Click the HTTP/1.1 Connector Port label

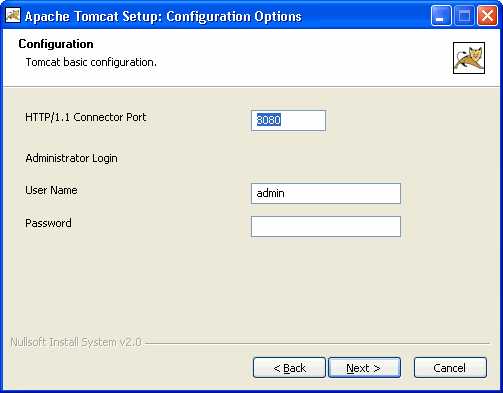point(86,117)
